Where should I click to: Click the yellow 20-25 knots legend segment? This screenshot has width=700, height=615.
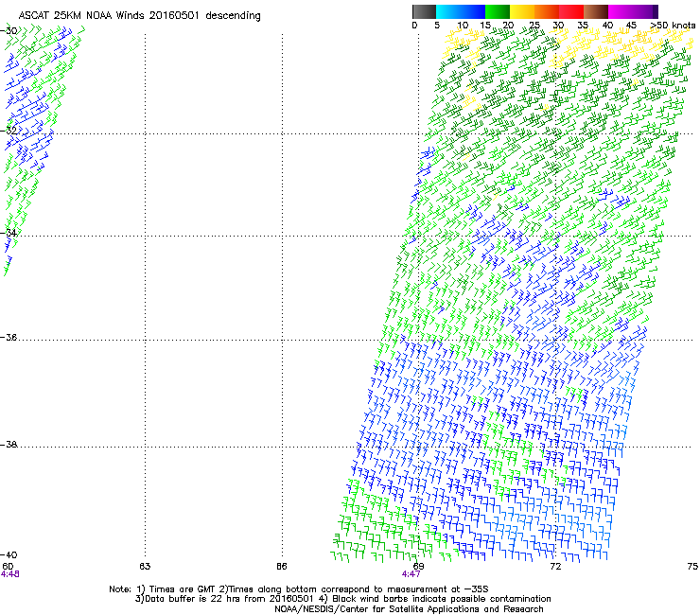point(522,11)
